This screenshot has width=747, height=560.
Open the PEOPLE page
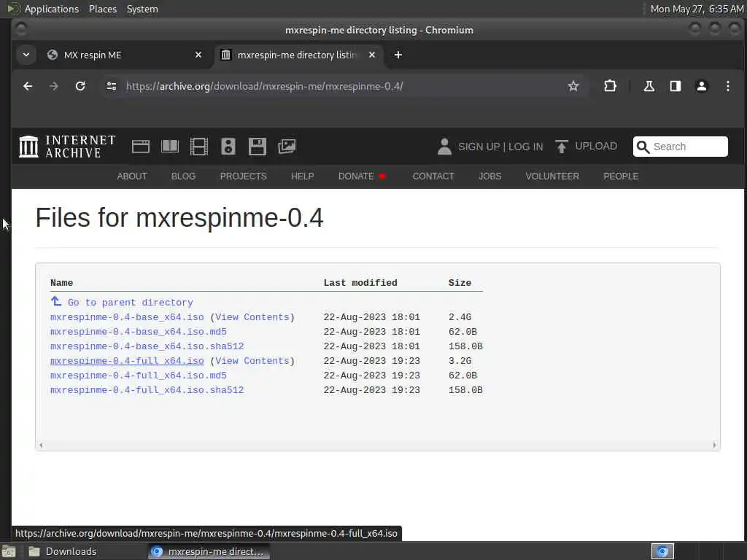(x=621, y=176)
